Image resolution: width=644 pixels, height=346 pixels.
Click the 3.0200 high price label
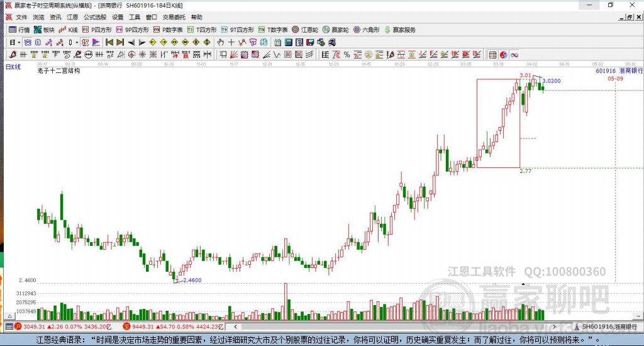tap(552, 81)
